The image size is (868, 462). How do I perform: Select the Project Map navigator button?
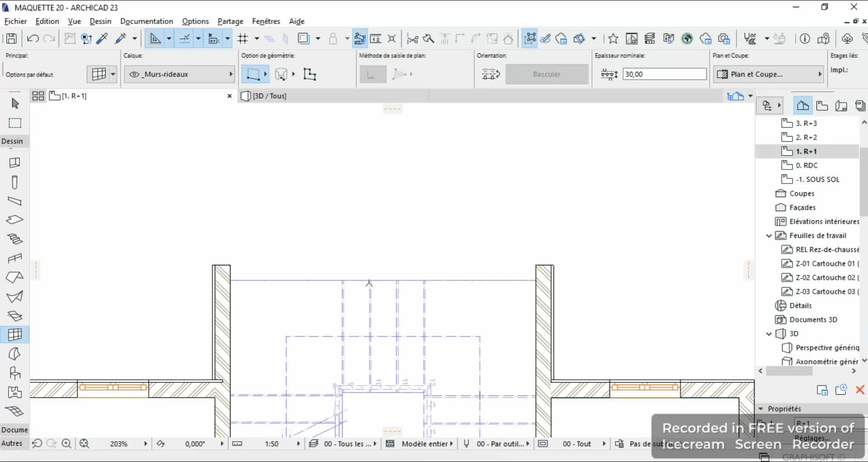tap(803, 106)
